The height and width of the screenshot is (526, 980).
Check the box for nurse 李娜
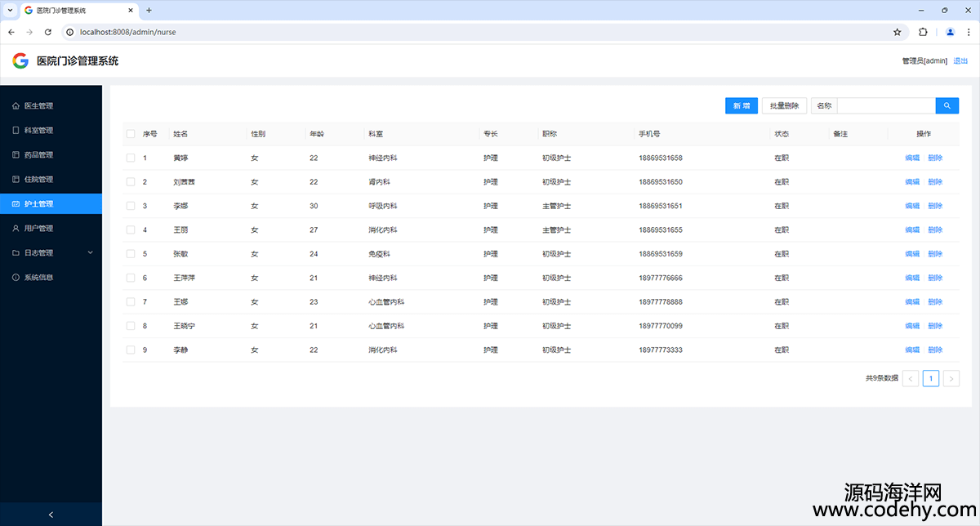131,206
